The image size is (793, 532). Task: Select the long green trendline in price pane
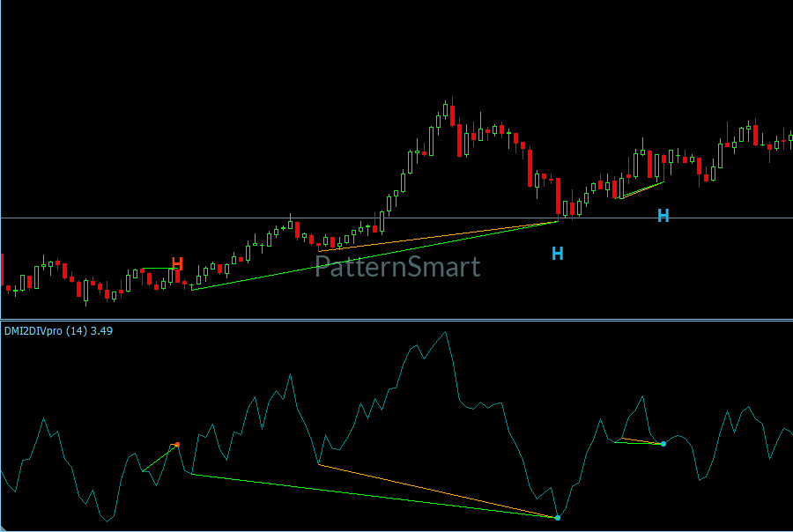pos(374,256)
